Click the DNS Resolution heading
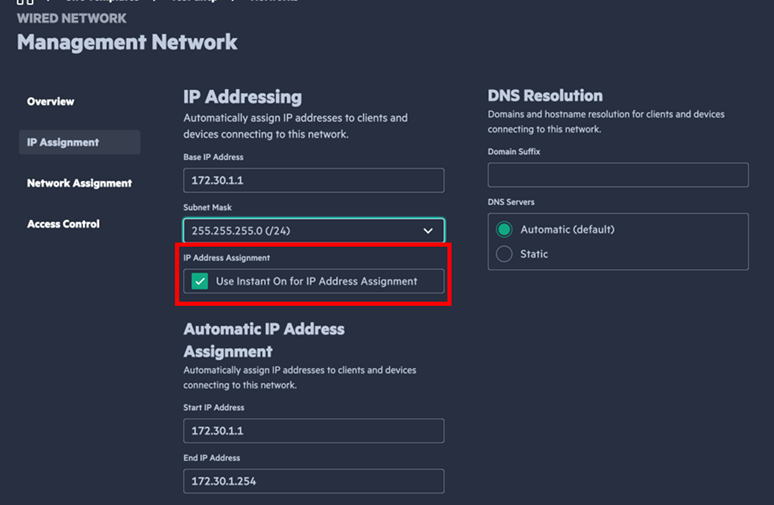774x505 pixels. [545, 96]
